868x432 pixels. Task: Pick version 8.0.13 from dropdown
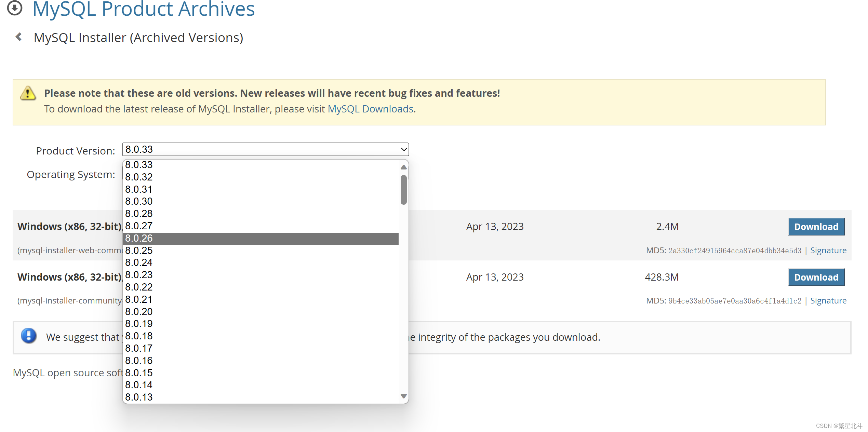pos(139,397)
